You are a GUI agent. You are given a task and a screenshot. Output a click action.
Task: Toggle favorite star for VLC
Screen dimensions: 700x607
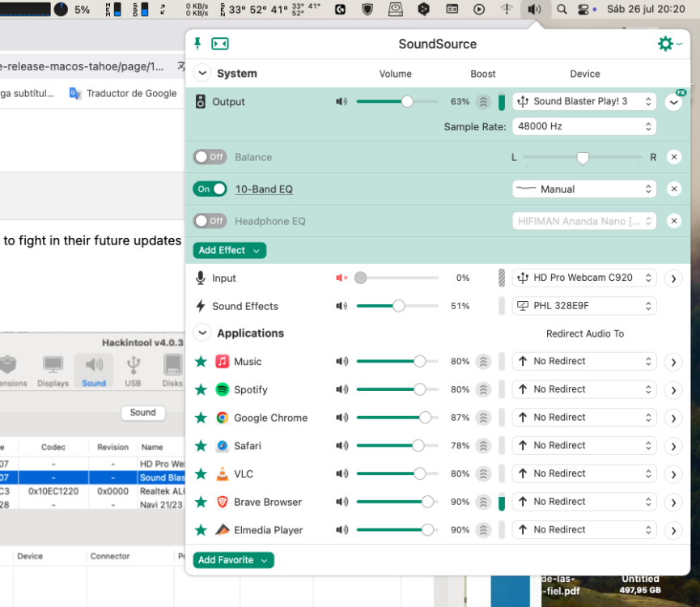201,474
